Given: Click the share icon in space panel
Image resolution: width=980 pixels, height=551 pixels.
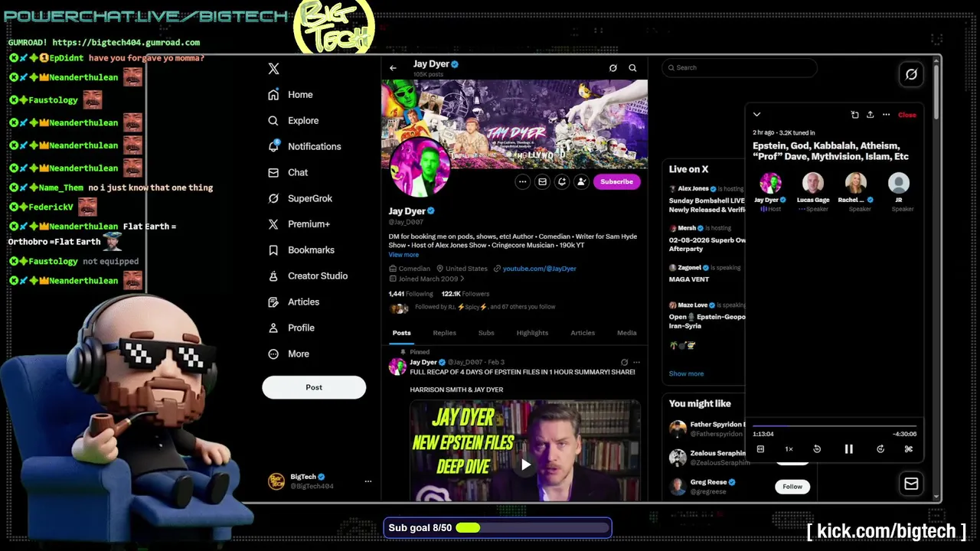Looking at the screenshot, I should pos(870,115).
